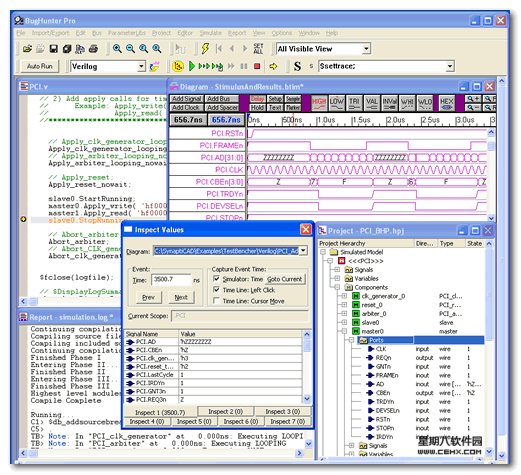Click the red stop simulation button
Viewport: 521px width, 475px height.
pyautogui.click(x=257, y=66)
